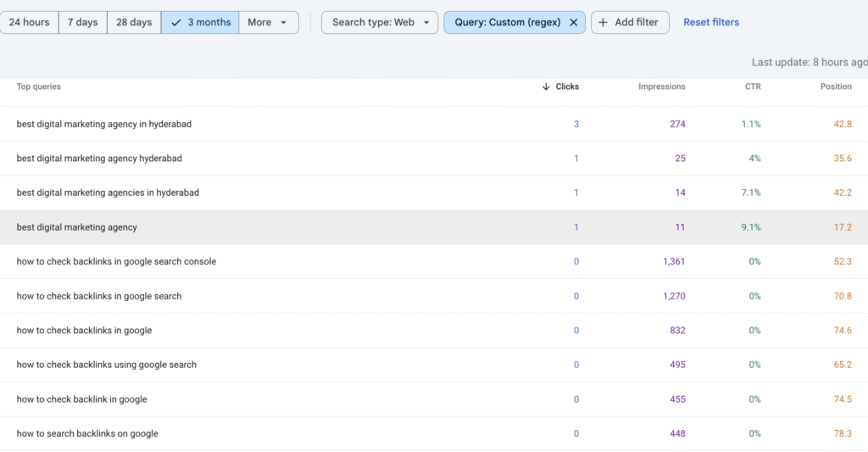Open the More date range dropdown

[x=268, y=23]
